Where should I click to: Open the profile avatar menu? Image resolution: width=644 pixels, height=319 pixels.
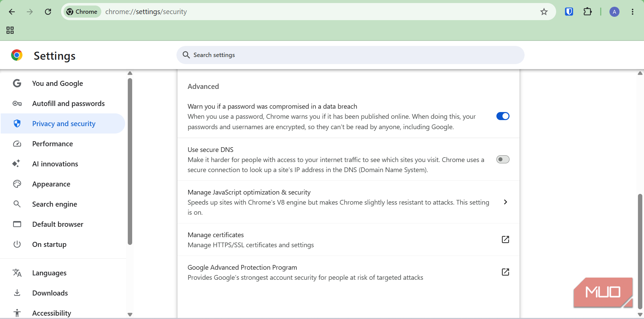[x=614, y=12]
